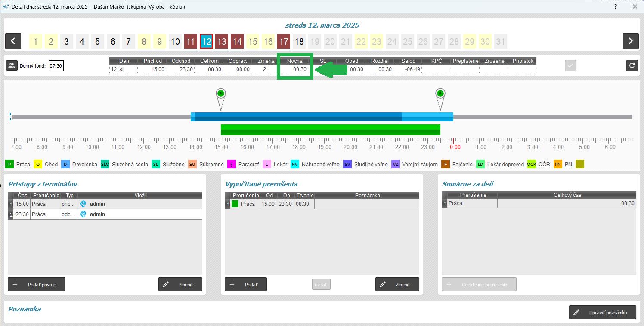The width and height of the screenshot is (644, 326).
Task: Select day 5 in the calendar strip
Action: click(97, 42)
